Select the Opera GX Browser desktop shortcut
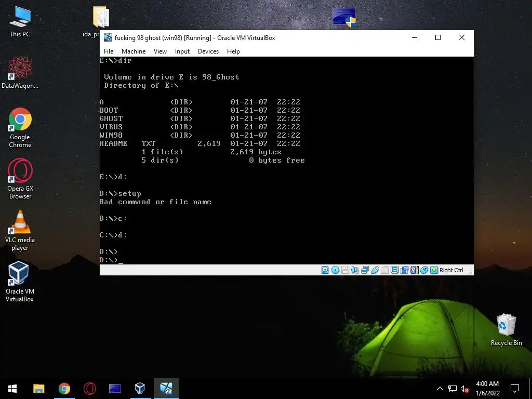 (x=20, y=179)
